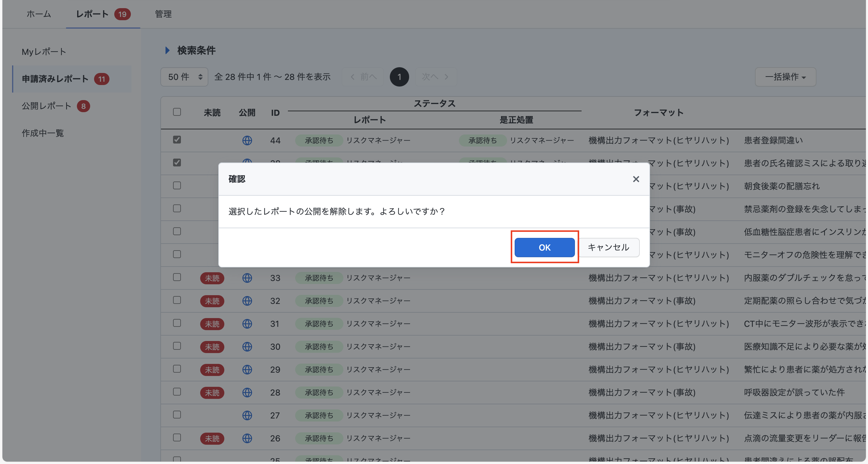
Task: Click キャンセル to dismiss the dialog
Action: pos(608,247)
